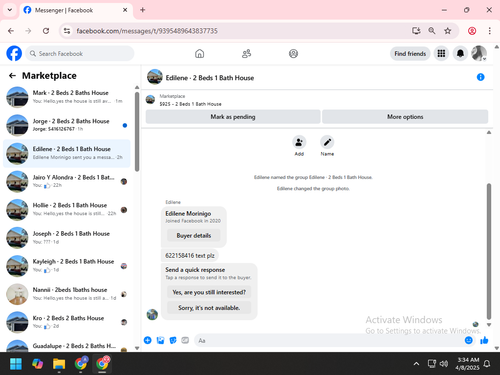This screenshot has height=375, width=500.
Task: Open Buyer details
Action: click(x=194, y=235)
